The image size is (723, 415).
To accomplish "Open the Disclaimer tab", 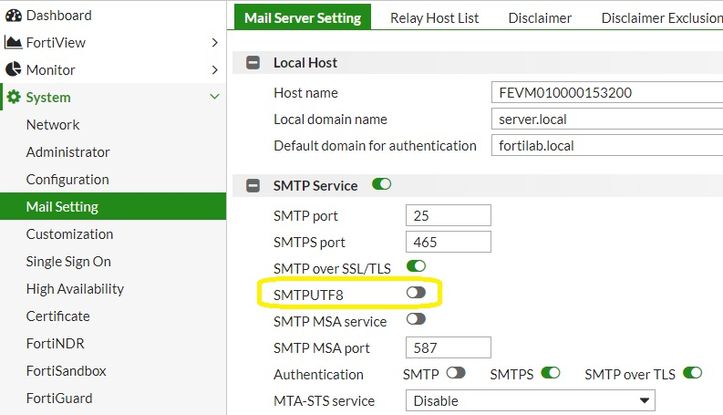I will coord(540,18).
